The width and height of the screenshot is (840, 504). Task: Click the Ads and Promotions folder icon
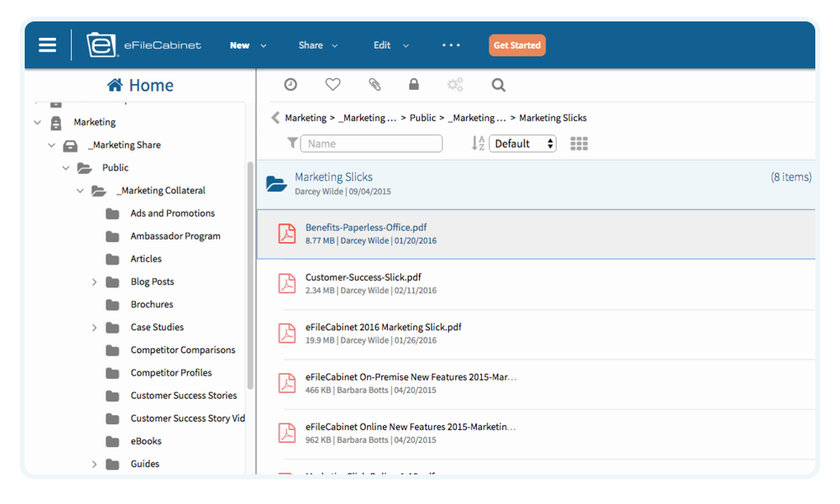pos(113,213)
